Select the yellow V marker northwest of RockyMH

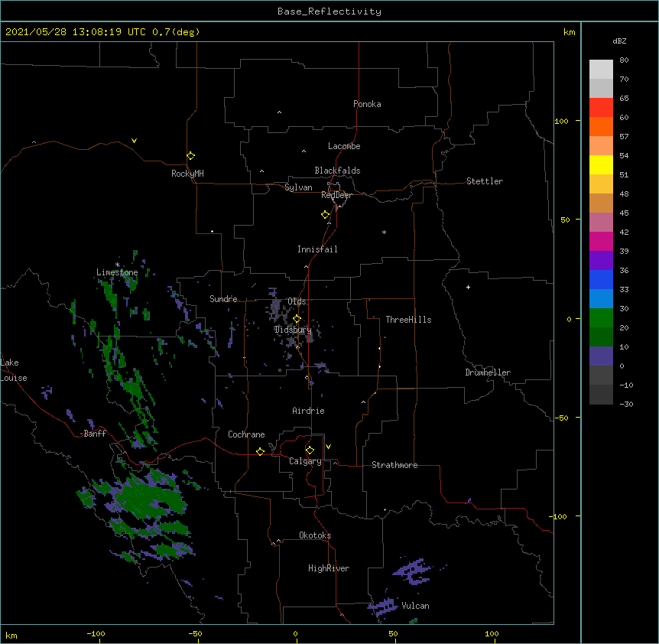click(x=134, y=141)
